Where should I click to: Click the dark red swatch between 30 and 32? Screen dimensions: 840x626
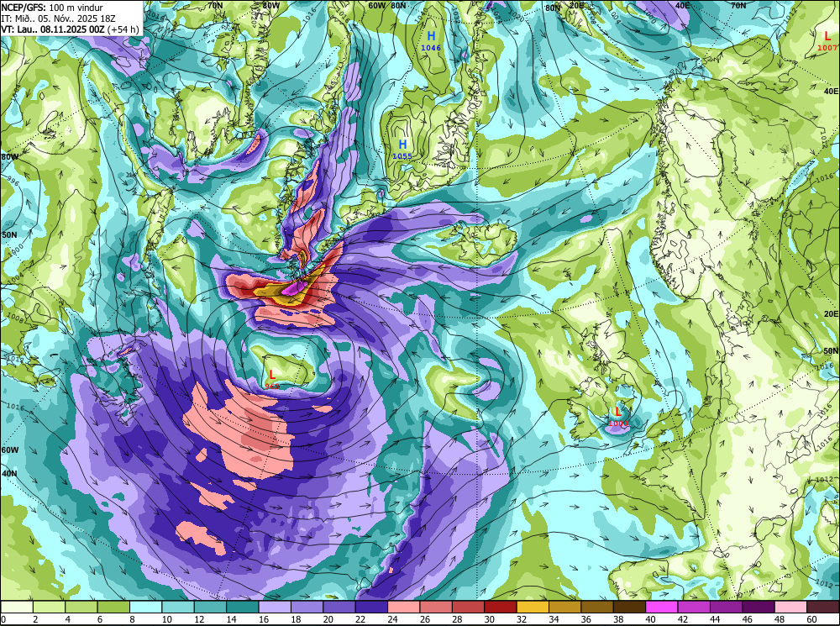[501, 607]
